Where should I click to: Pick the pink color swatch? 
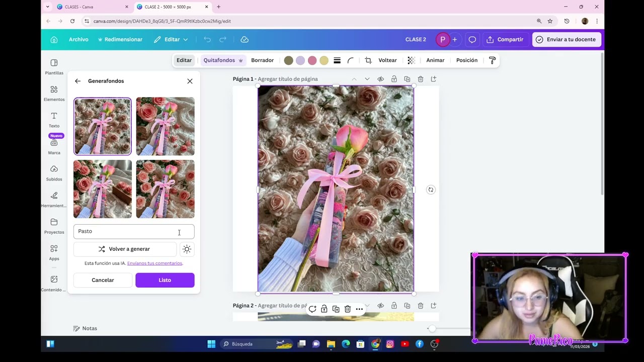pos(312,60)
